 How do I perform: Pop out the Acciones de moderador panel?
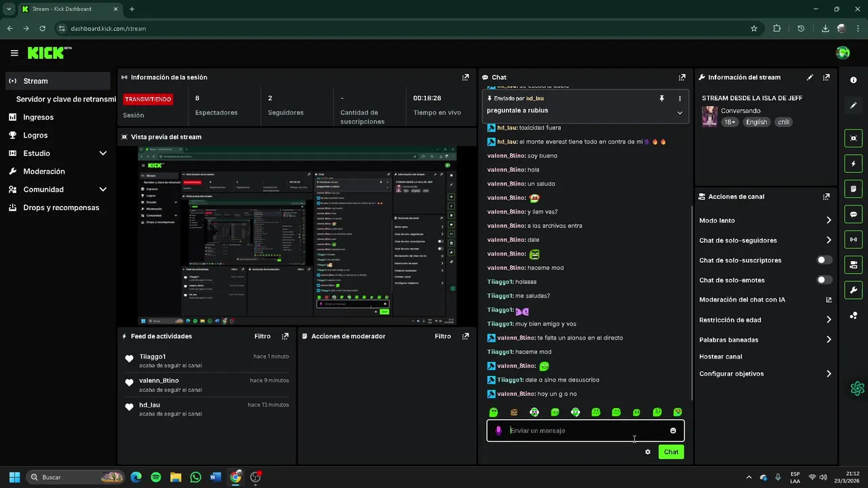pyautogui.click(x=465, y=336)
